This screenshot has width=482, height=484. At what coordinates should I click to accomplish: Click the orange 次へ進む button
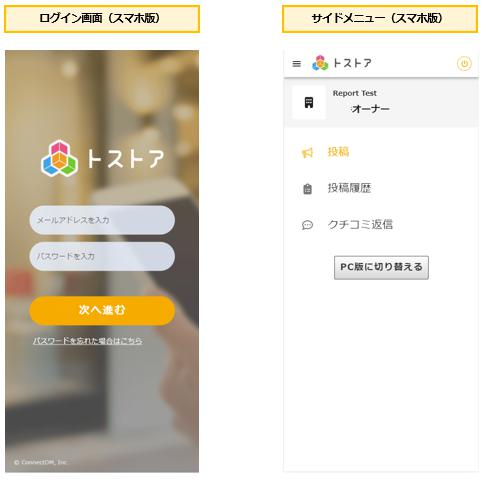point(102,310)
